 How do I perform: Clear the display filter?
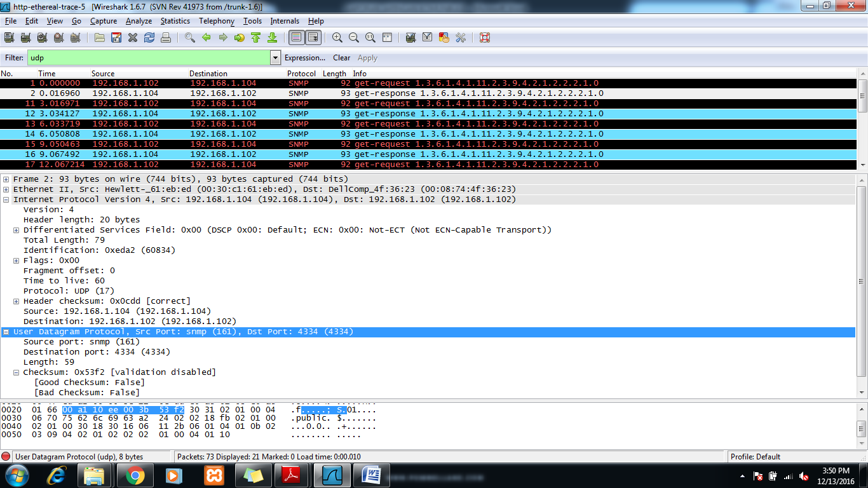(342, 58)
